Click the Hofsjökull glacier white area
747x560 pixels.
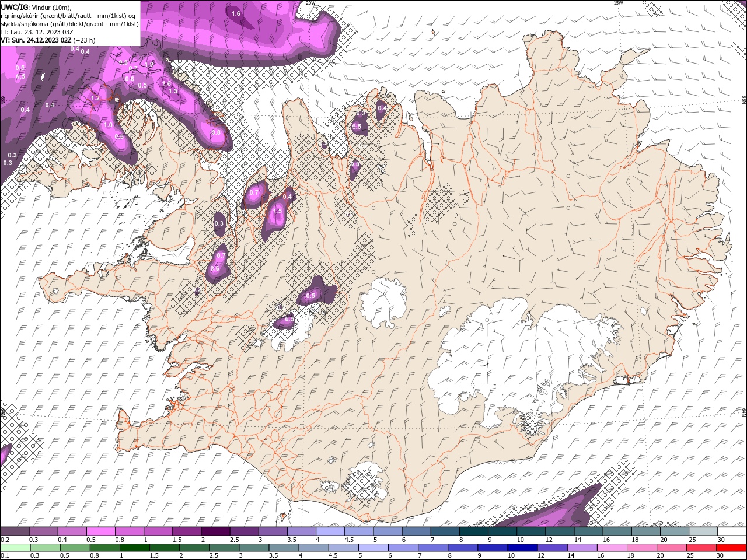pyautogui.click(x=383, y=303)
